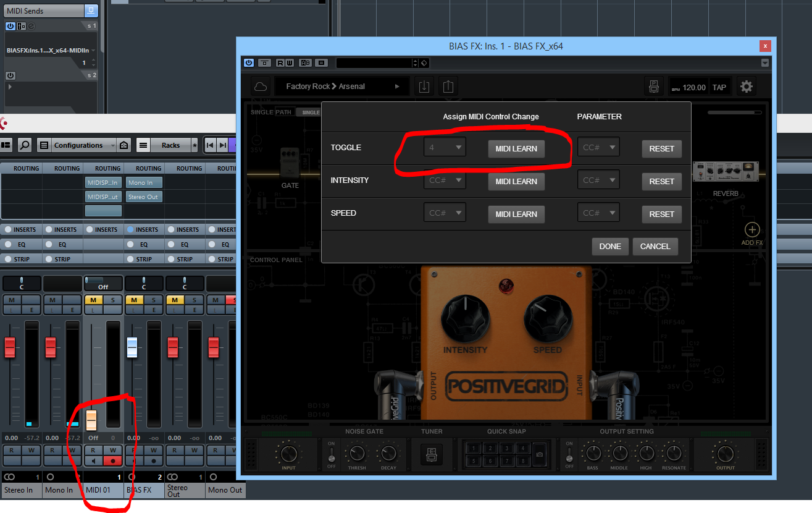Click the plugin preset name field

tap(374, 63)
